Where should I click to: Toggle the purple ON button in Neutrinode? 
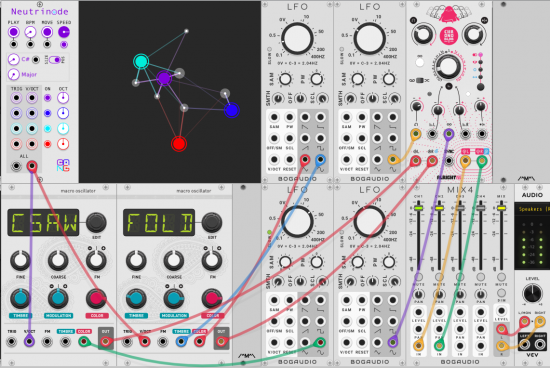[47, 98]
